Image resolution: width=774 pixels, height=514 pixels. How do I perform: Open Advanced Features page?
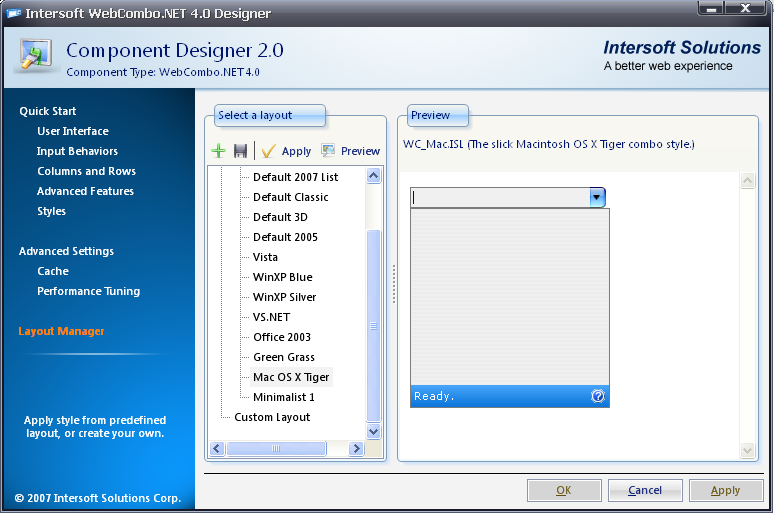click(85, 191)
